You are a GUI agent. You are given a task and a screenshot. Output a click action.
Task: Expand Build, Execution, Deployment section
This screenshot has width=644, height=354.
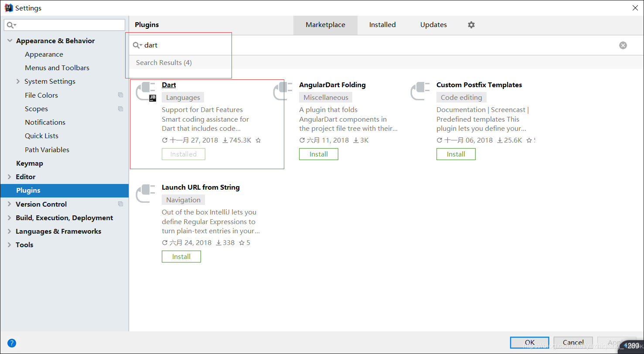(x=10, y=218)
